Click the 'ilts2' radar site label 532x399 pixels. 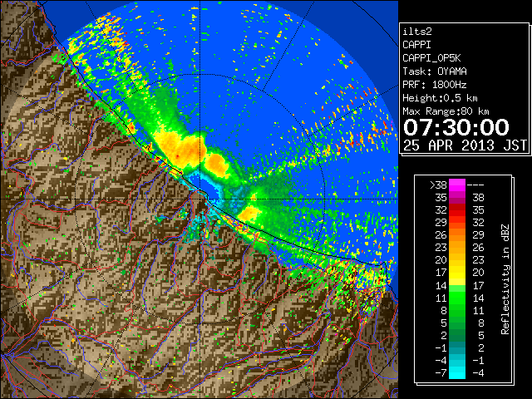click(x=417, y=32)
